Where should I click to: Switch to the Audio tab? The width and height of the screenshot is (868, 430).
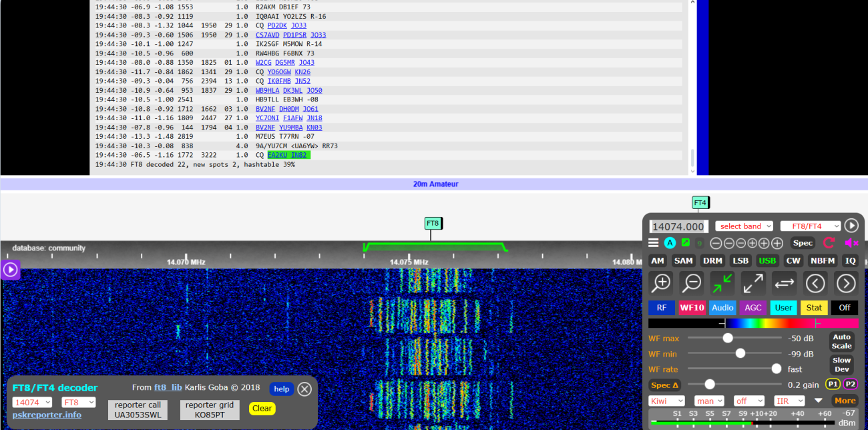(x=722, y=307)
